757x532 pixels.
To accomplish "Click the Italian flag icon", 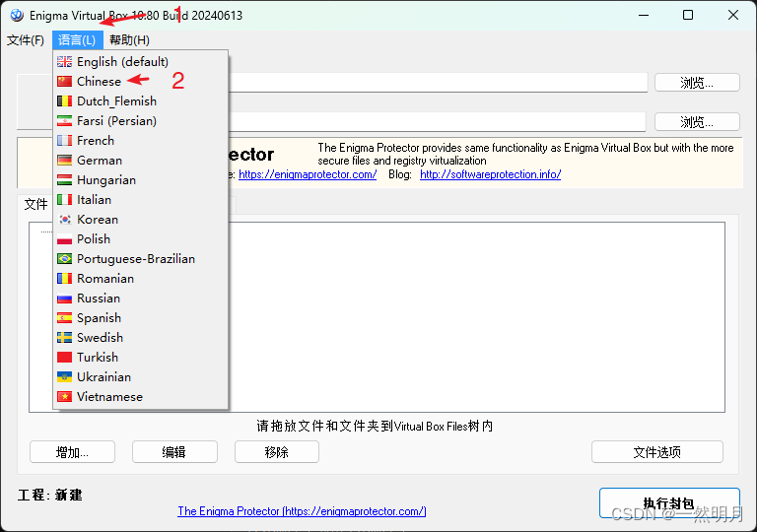I will pyautogui.click(x=64, y=200).
